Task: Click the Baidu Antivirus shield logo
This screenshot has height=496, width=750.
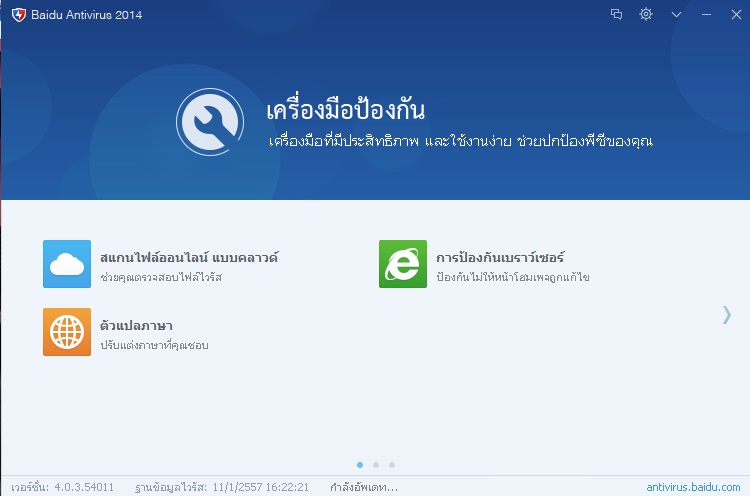Action: (x=19, y=15)
